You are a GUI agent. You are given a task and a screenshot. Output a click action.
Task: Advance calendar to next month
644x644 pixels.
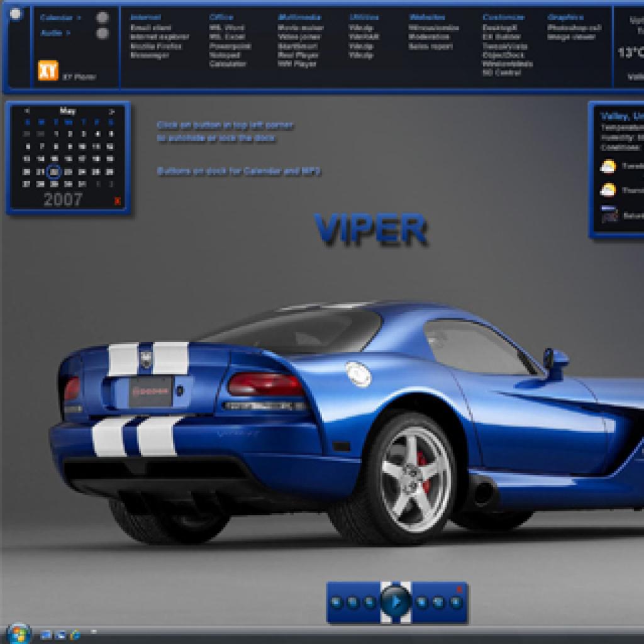[112, 111]
